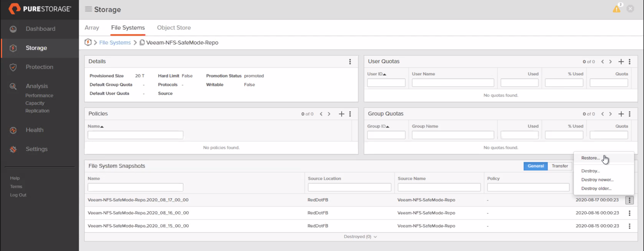The width and height of the screenshot is (644, 251).
Task: Open the Object Store tab
Action: pos(174,28)
